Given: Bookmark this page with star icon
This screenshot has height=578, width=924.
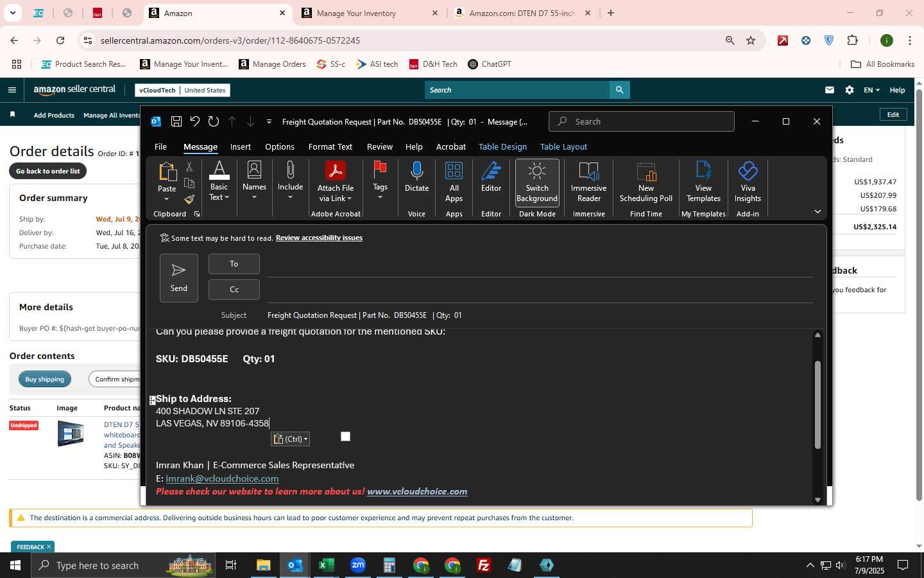Looking at the screenshot, I should point(751,40).
